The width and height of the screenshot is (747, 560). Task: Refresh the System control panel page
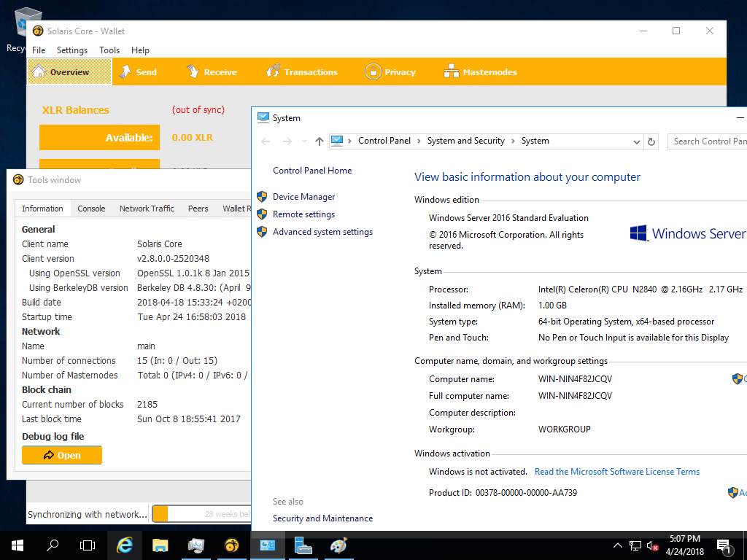point(651,141)
